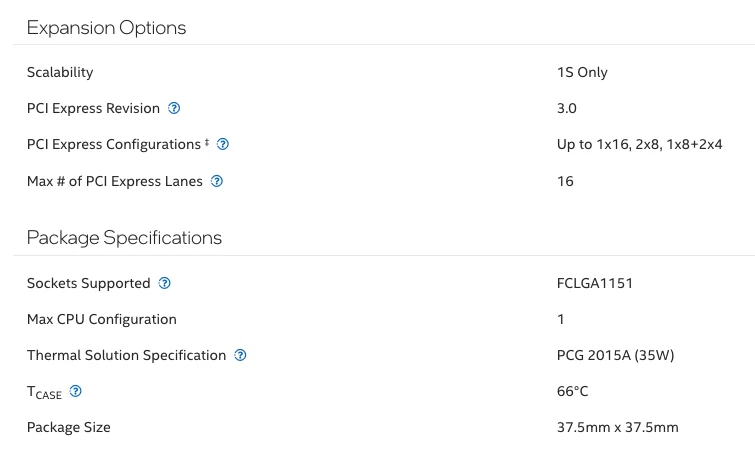Click the "Up to 1x16, 2x8, 1x8+2x4" value
This screenshot has width=755, height=465.
tap(639, 144)
